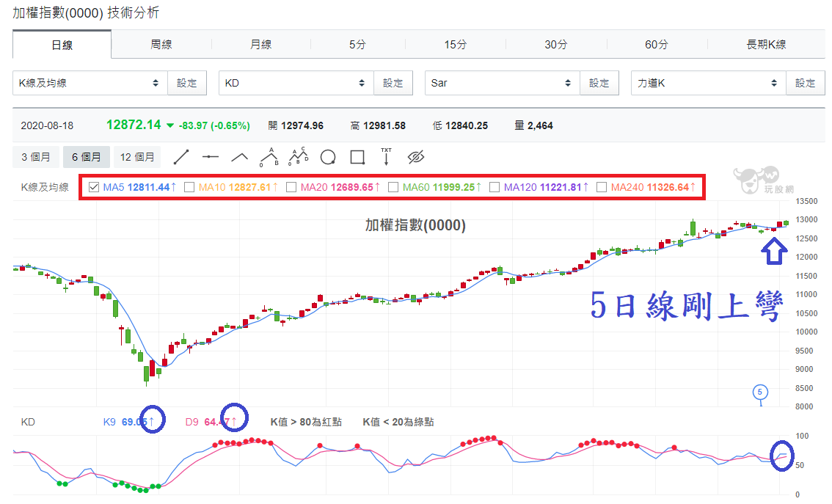This screenshot has width=832, height=504.
Task: Enable the MA120 moving average checkbox
Action: 495,187
